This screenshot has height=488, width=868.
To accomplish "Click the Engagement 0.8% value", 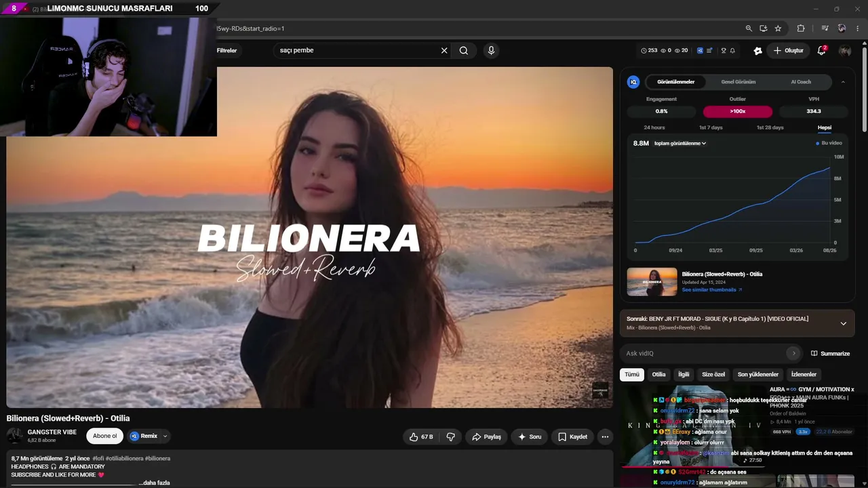I will (661, 111).
